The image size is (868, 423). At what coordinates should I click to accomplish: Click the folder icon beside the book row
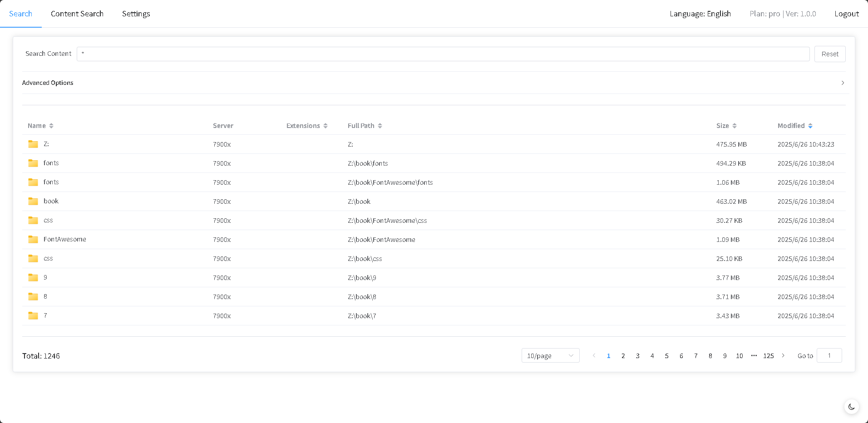(x=32, y=201)
